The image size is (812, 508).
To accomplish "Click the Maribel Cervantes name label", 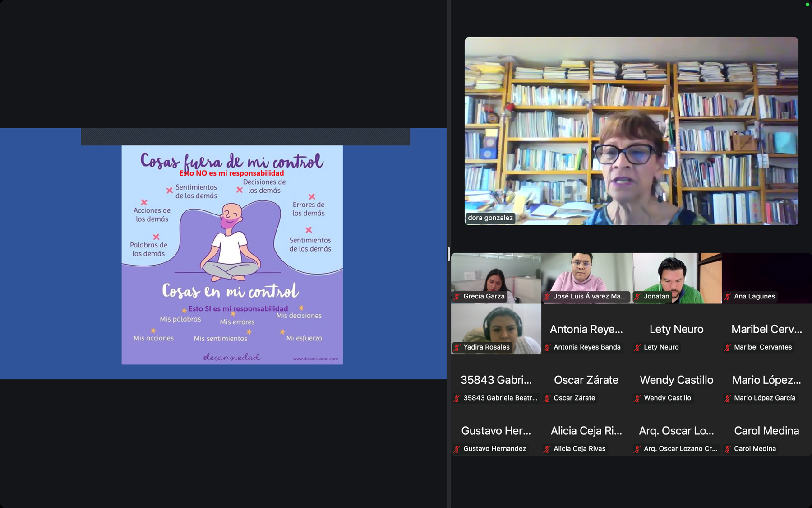I will 762,347.
